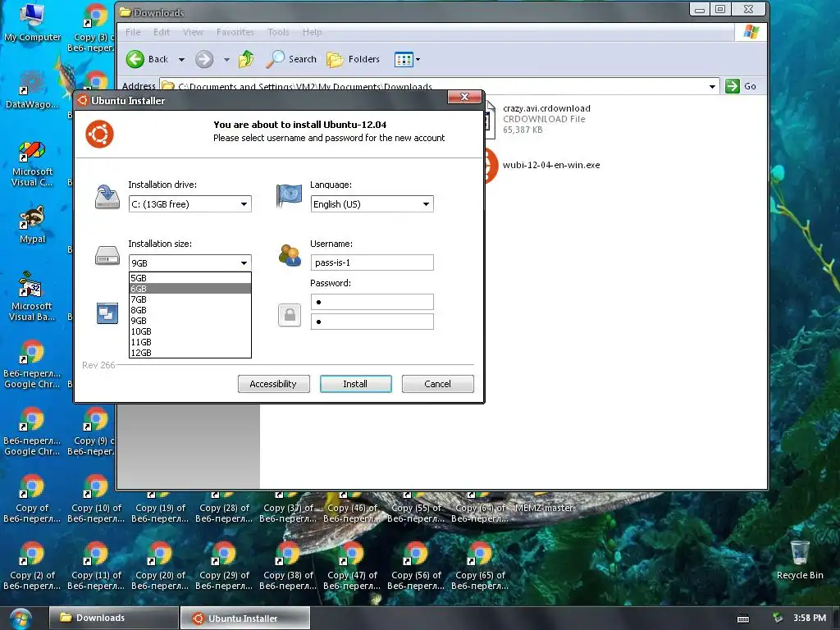Open My Computer desktop icon

(x=33, y=22)
